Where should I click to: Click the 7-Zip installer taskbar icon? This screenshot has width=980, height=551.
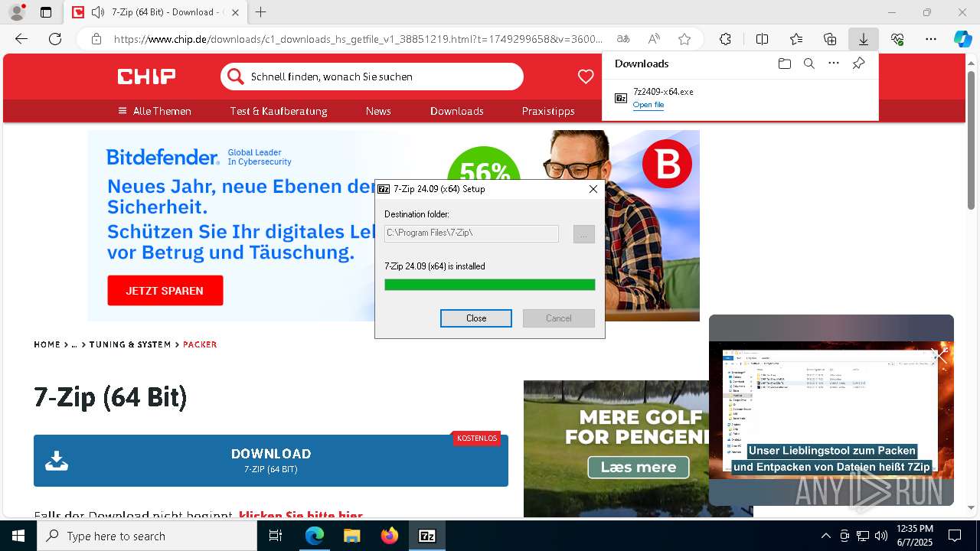426,536
